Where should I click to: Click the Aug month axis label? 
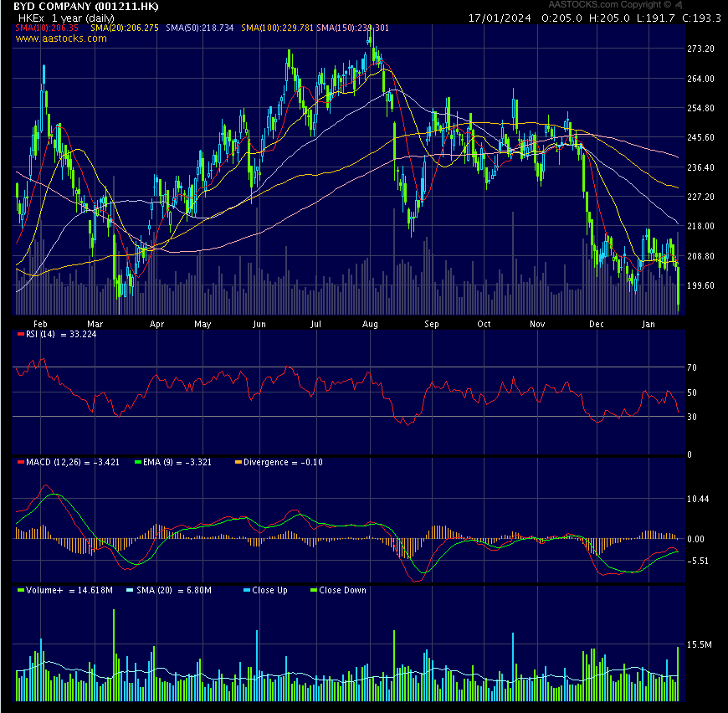[370, 324]
